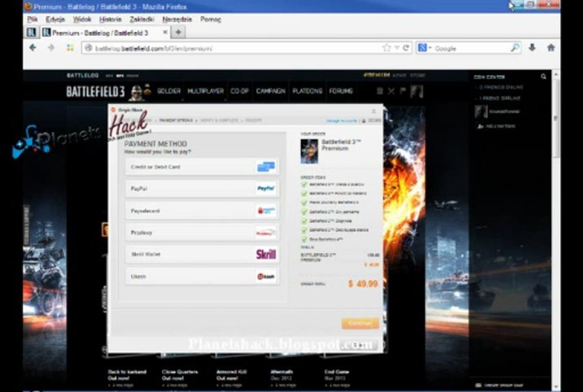Image resolution: width=583 pixels, height=392 pixels.
Task: Click the browser forward arrow
Action: click(51, 47)
